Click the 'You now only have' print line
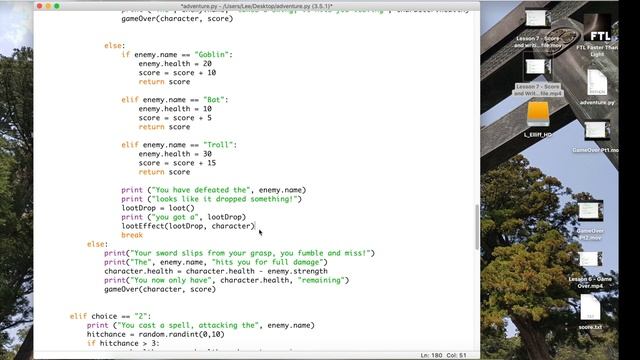Image resolution: width=640 pixels, height=360 pixels. pos(227,280)
